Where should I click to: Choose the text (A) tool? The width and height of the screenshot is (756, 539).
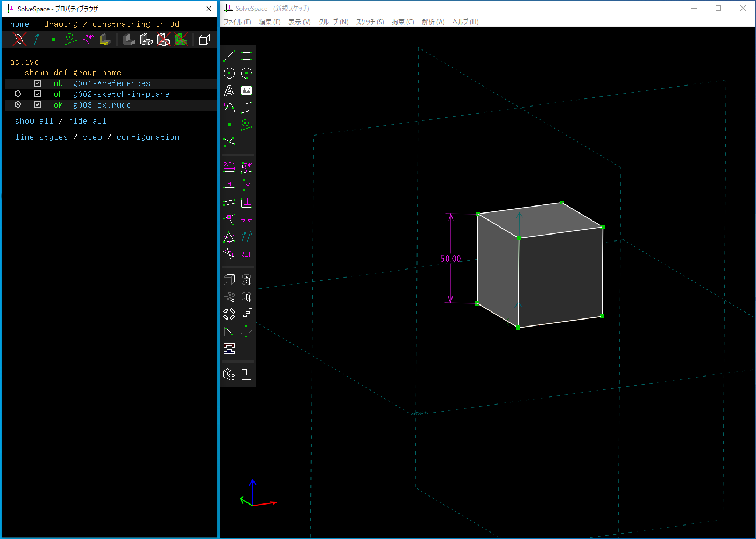pyautogui.click(x=229, y=90)
